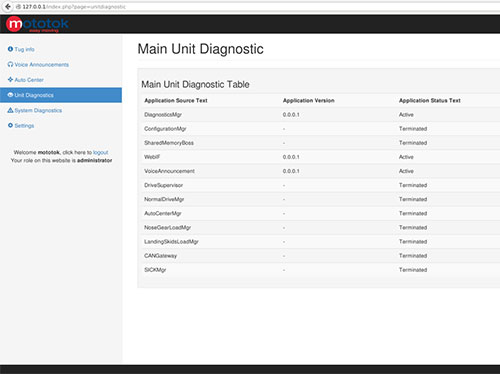The width and height of the screenshot is (500, 374).
Task: Click the Application Status Text column header
Action: click(x=430, y=100)
